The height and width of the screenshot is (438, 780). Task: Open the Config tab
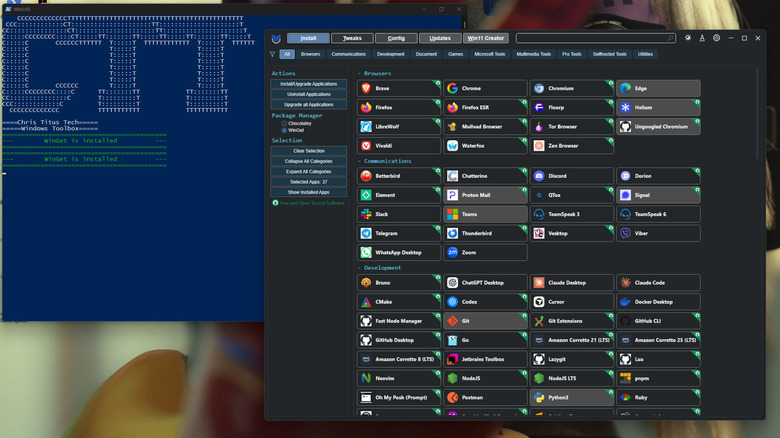396,38
